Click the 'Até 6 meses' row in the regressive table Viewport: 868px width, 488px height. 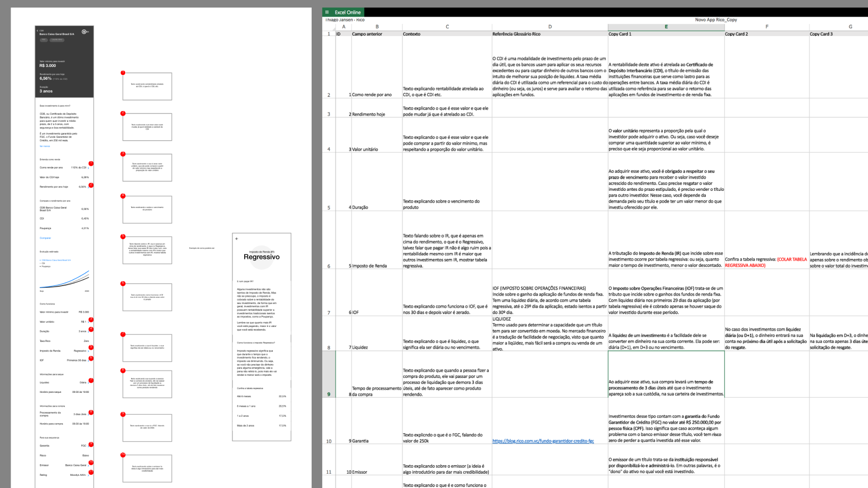pyautogui.click(x=262, y=396)
